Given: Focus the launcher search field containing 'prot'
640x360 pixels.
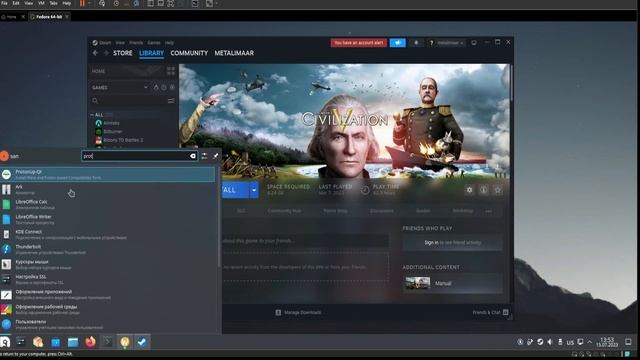Looking at the screenshot, I should (x=140, y=156).
